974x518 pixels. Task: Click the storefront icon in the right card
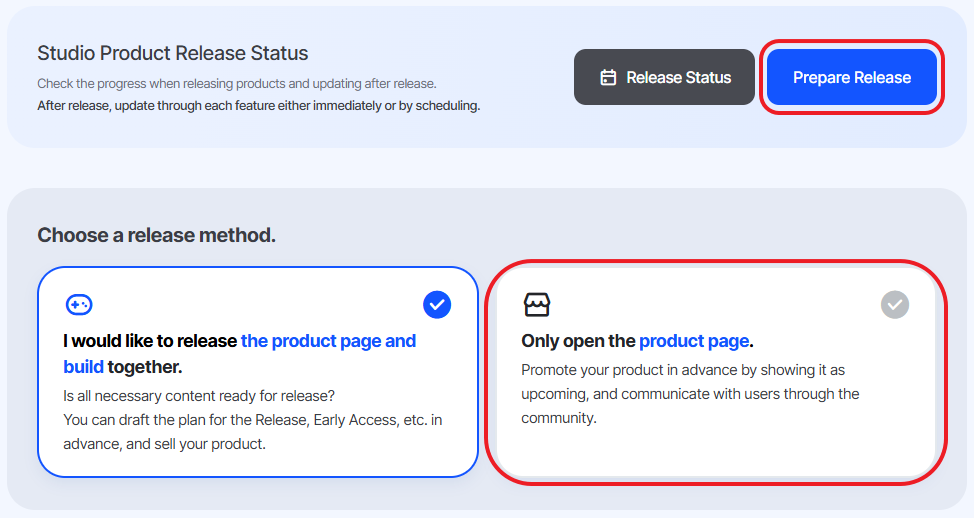point(537,304)
